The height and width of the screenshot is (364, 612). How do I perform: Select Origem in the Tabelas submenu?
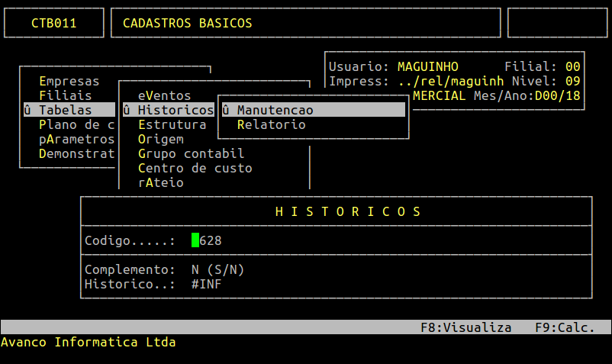[160, 139]
